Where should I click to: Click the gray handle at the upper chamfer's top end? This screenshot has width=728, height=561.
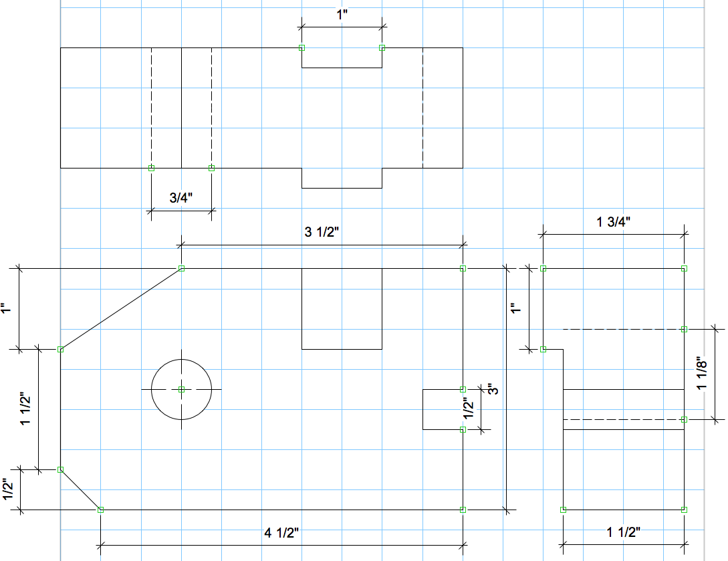181,268
